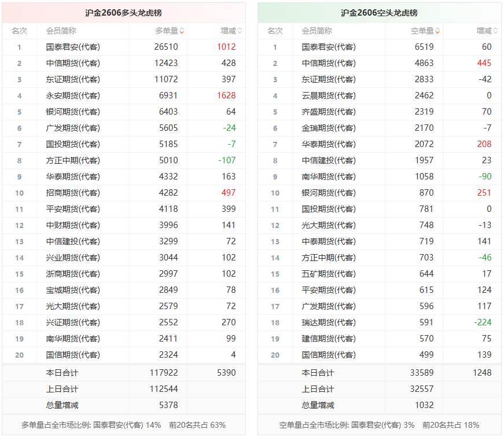Click long position value 26510
This screenshot has height=437, width=504.
tap(166, 47)
